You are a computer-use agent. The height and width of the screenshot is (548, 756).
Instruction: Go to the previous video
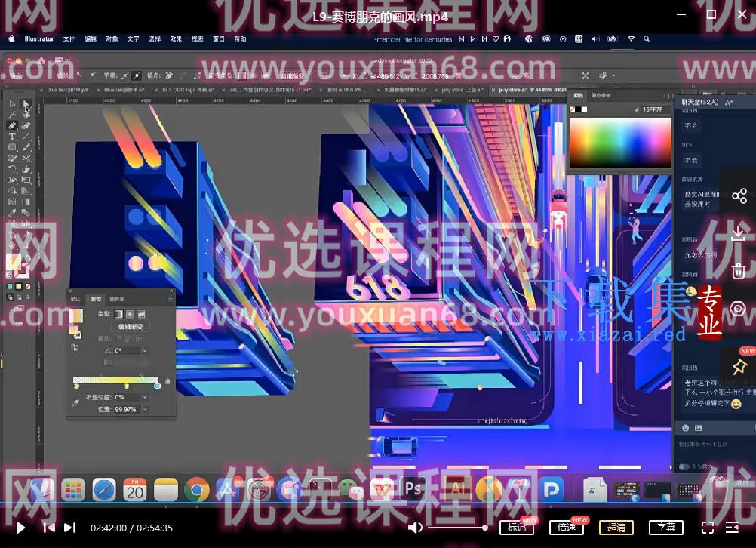[49, 528]
